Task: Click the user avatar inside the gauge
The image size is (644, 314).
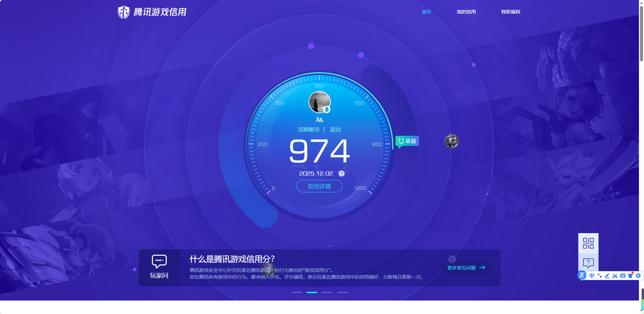Action: [319, 102]
